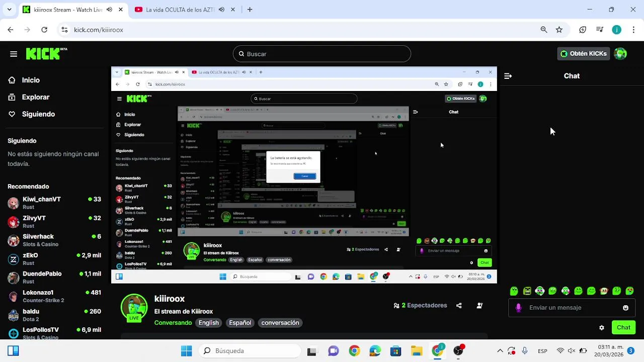This screenshot has width=644, height=362.
Task: Follow kiiiroox with the person-plus icon
Action: [x=479, y=305]
